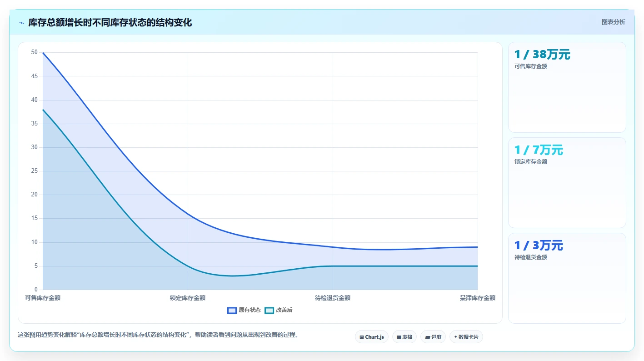The image size is (644, 361).
Task: Click the y-axis value 35
Action: tap(35, 124)
